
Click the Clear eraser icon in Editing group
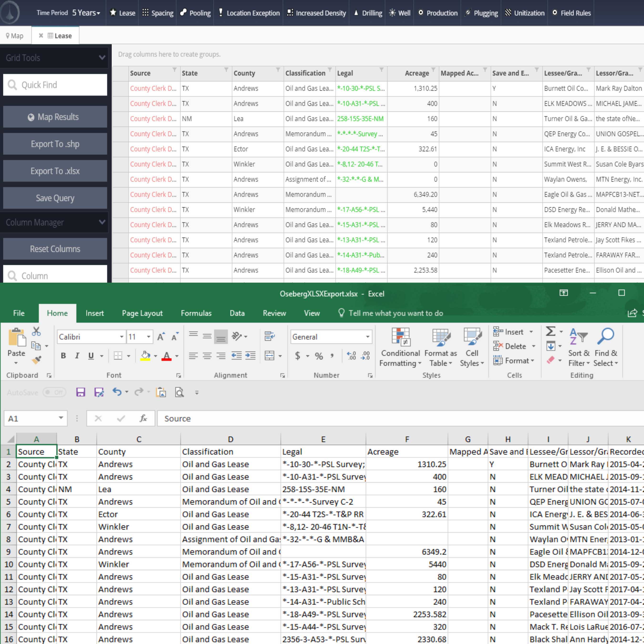pyautogui.click(x=551, y=360)
